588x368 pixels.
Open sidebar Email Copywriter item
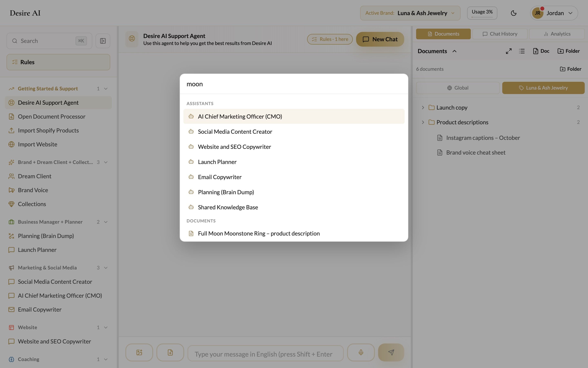tap(58, 310)
